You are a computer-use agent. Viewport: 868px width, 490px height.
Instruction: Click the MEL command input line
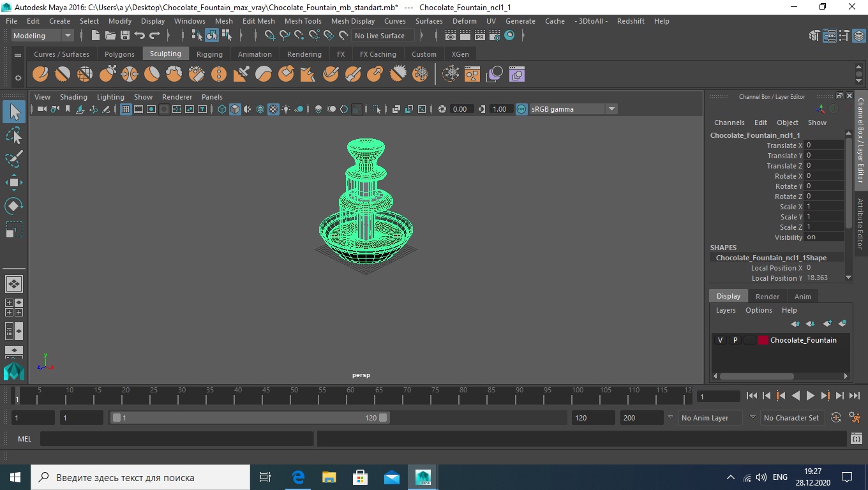176,439
